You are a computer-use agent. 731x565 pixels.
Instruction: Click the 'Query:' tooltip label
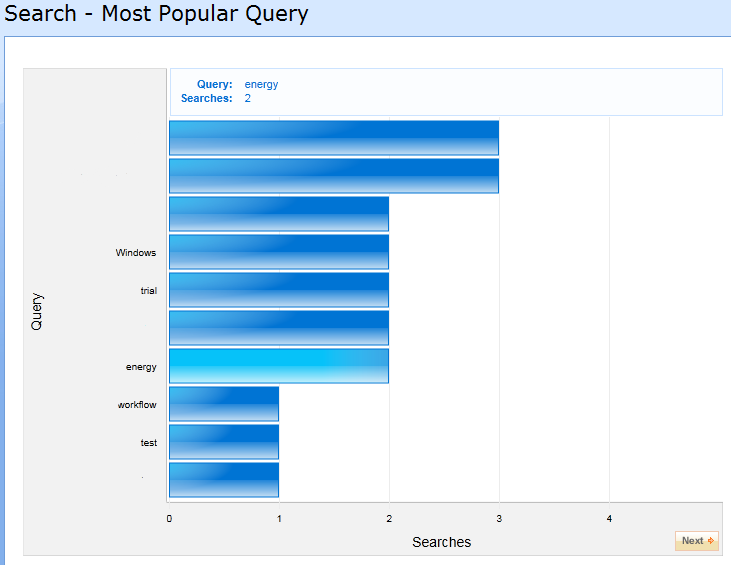coord(214,84)
